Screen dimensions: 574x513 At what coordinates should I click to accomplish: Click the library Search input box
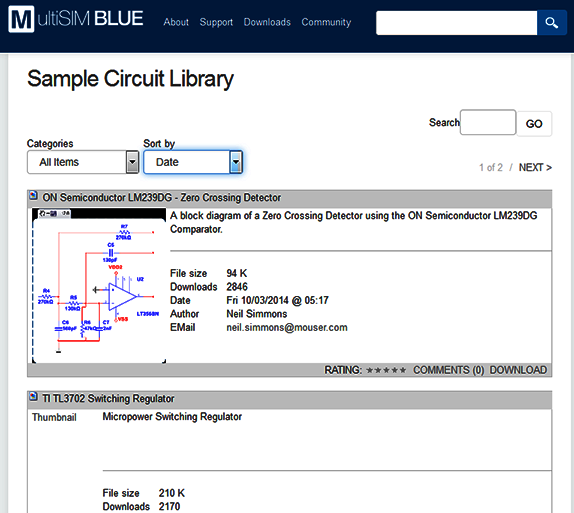[x=488, y=122]
